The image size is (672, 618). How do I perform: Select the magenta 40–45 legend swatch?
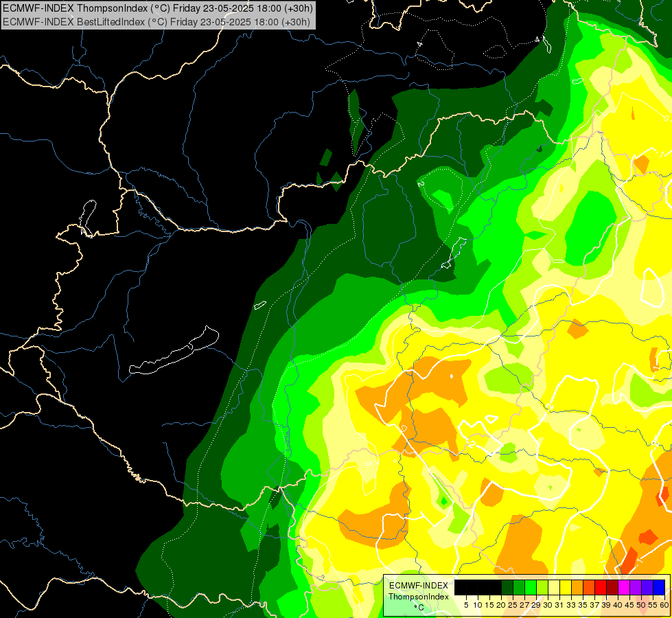click(x=624, y=587)
